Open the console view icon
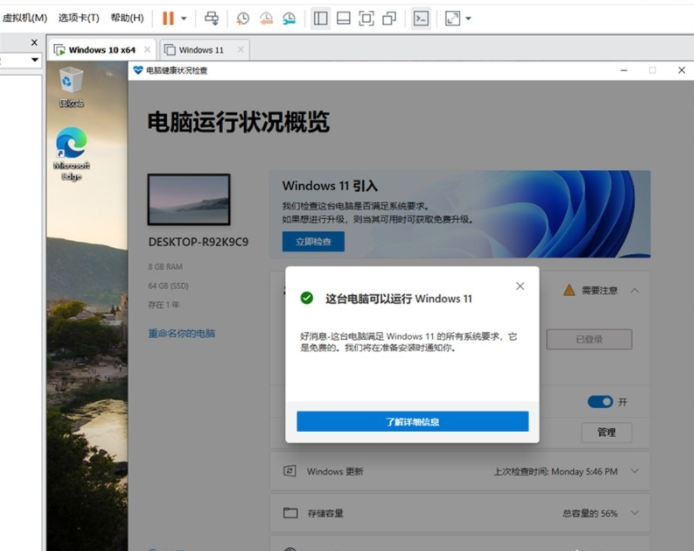The width and height of the screenshot is (694, 551). click(x=421, y=18)
